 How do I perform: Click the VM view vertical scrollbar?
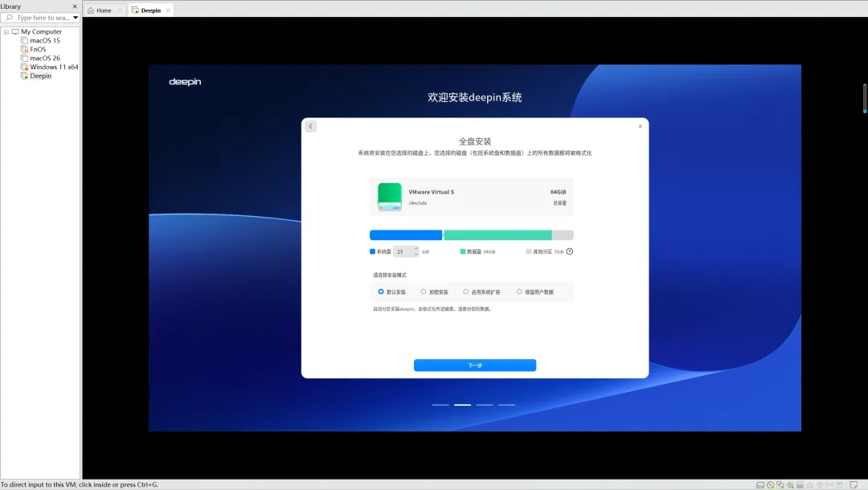(x=865, y=99)
